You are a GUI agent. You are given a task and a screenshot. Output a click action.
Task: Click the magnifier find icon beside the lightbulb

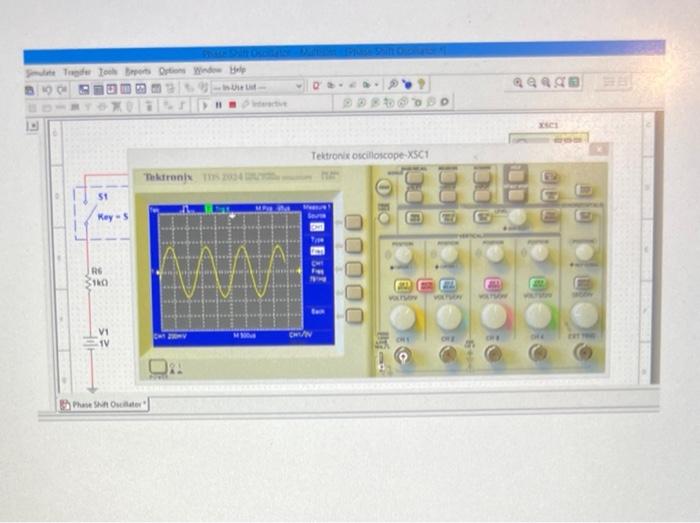(393, 84)
